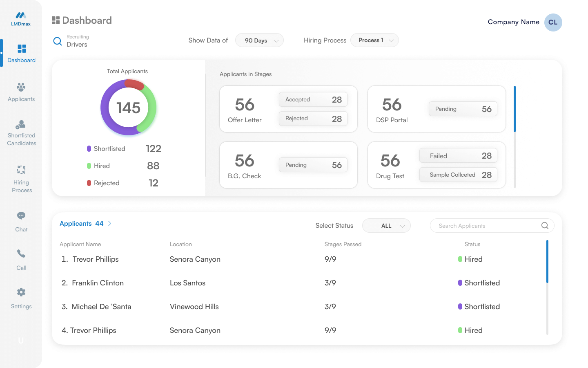The height and width of the screenshot is (368, 588).
Task: Click the red Rejected segment of donut chart
Action: coord(134,84)
